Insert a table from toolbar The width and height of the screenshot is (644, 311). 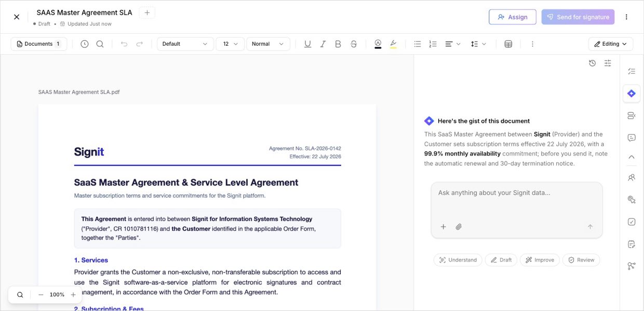[508, 44]
